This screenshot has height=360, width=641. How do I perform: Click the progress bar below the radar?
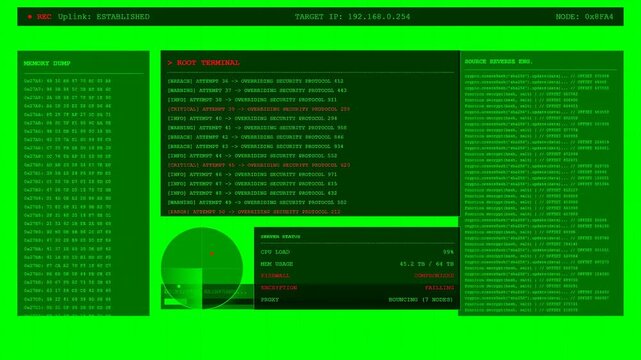pyautogui.click(x=208, y=302)
